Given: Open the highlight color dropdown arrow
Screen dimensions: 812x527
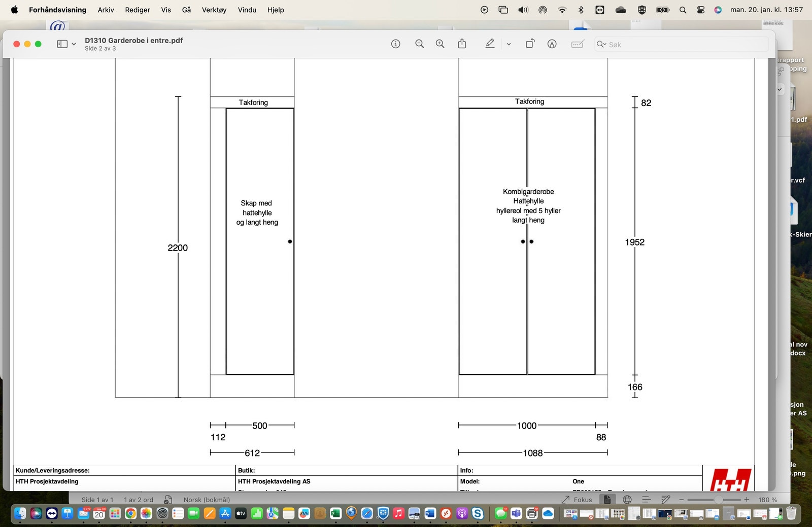Looking at the screenshot, I should [x=509, y=44].
